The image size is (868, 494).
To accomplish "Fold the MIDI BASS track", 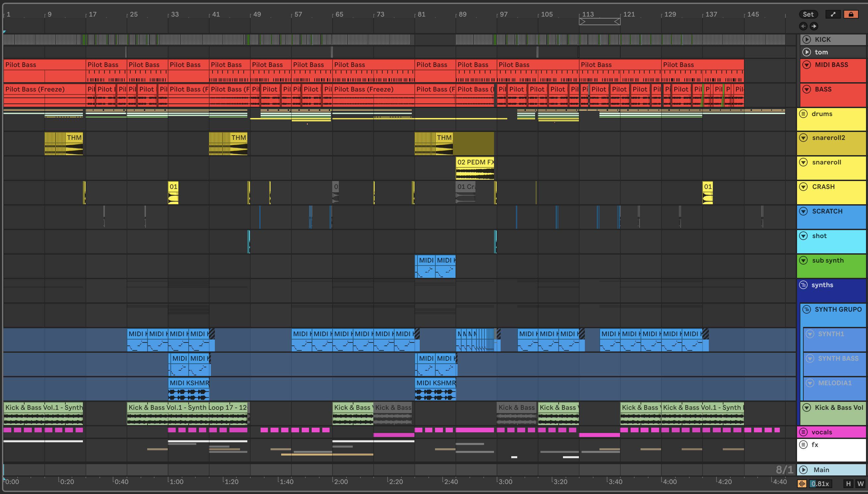I will tap(807, 64).
